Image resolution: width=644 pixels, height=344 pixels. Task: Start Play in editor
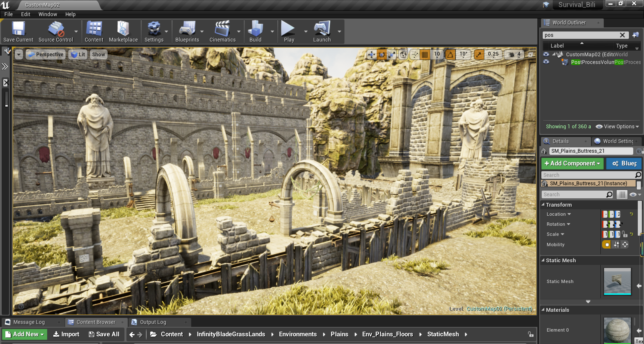(x=289, y=31)
